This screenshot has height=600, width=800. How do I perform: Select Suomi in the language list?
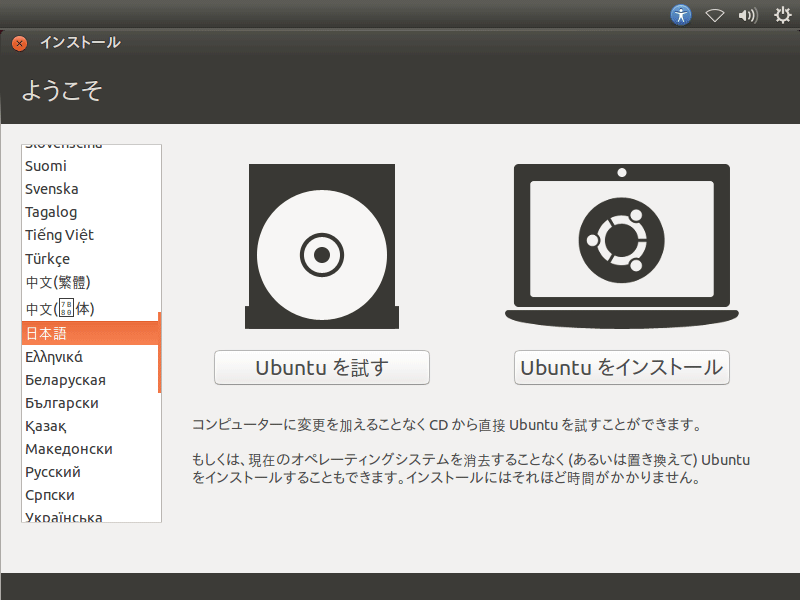pyautogui.click(x=90, y=166)
